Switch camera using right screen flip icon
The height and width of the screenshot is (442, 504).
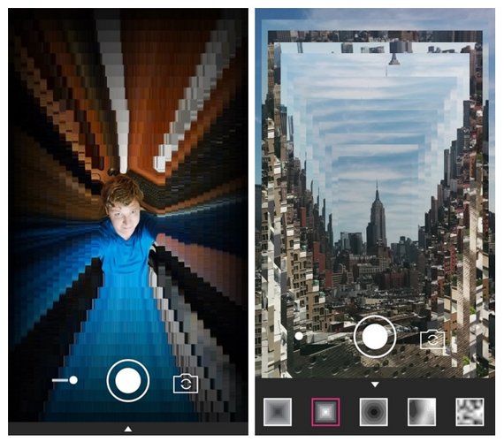point(432,339)
